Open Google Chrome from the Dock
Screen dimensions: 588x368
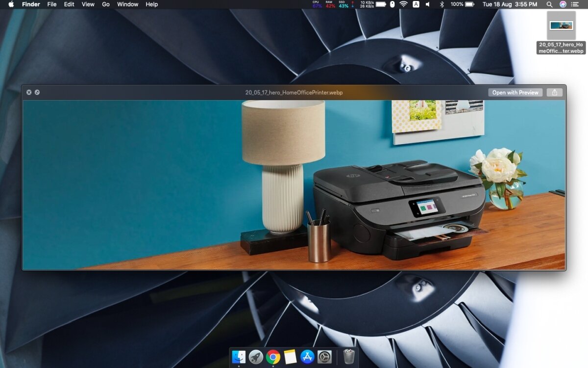tap(273, 357)
